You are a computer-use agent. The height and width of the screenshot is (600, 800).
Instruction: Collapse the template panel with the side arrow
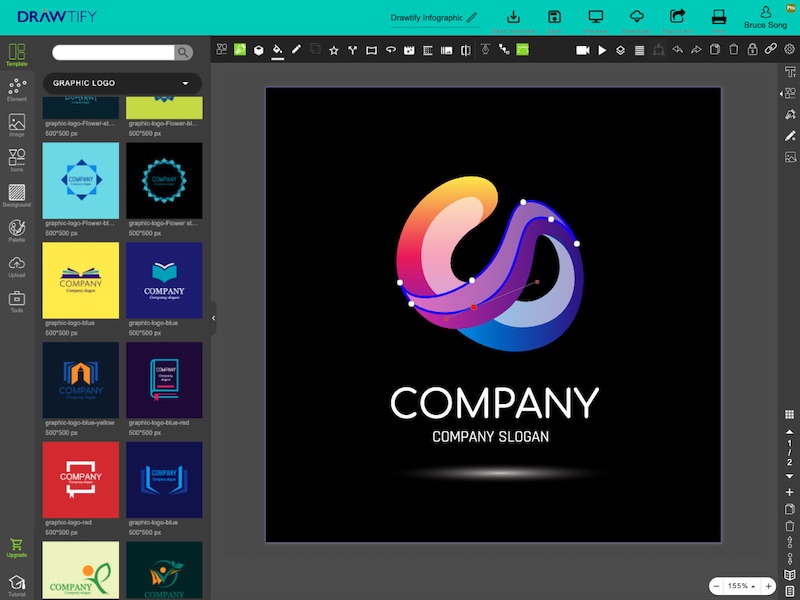(213, 316)
